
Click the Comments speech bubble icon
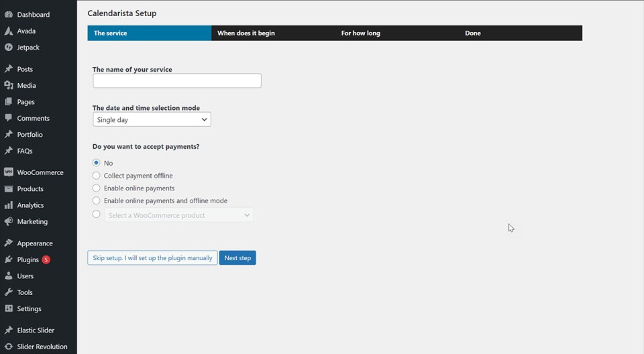(9, 119)
